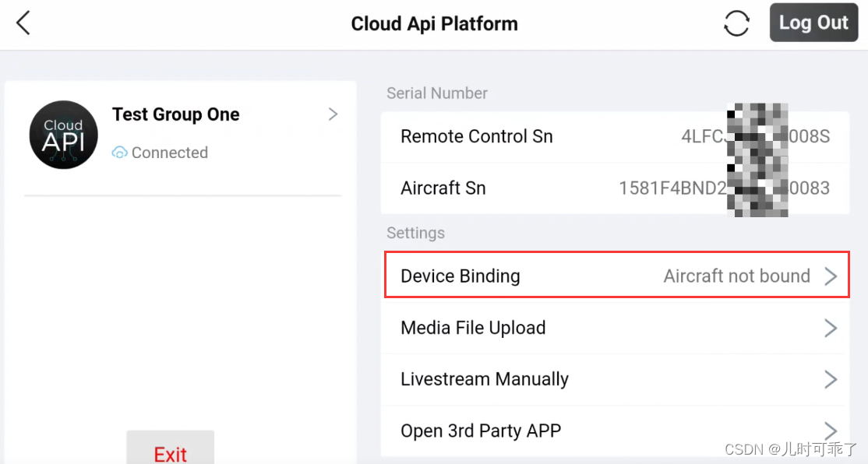This screenshot has height=464, width=868.
Task: Select Open 3rd Party APP
Action: pos(481,431)
